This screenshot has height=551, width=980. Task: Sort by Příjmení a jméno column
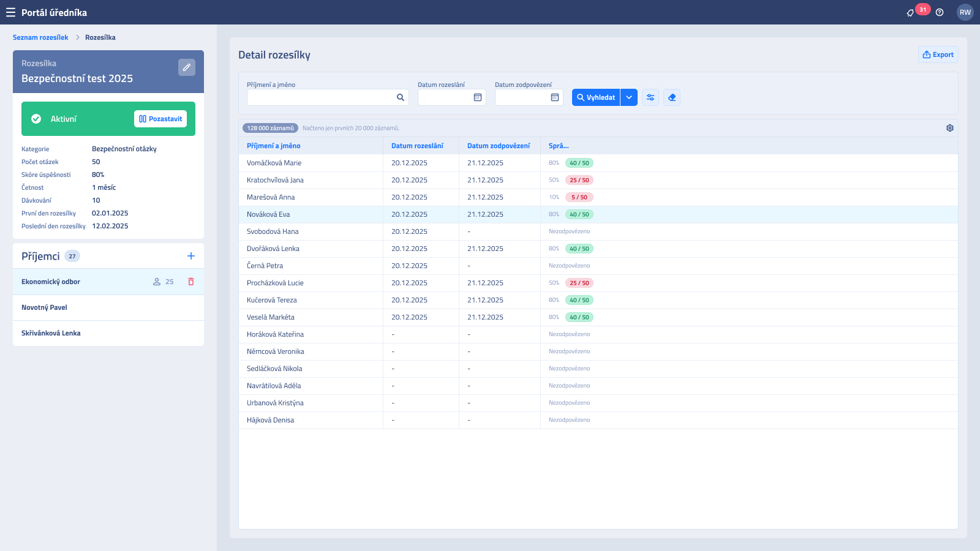(x=274, y=146)
